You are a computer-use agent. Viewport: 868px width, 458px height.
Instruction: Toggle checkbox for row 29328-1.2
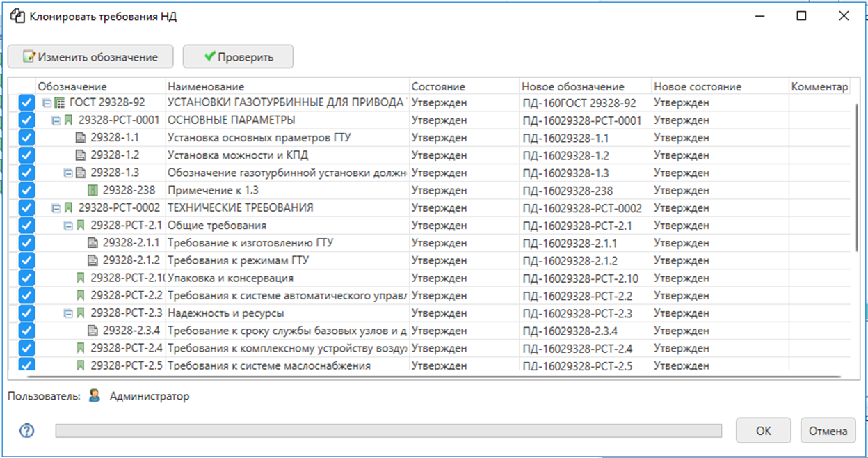(26, 155)
